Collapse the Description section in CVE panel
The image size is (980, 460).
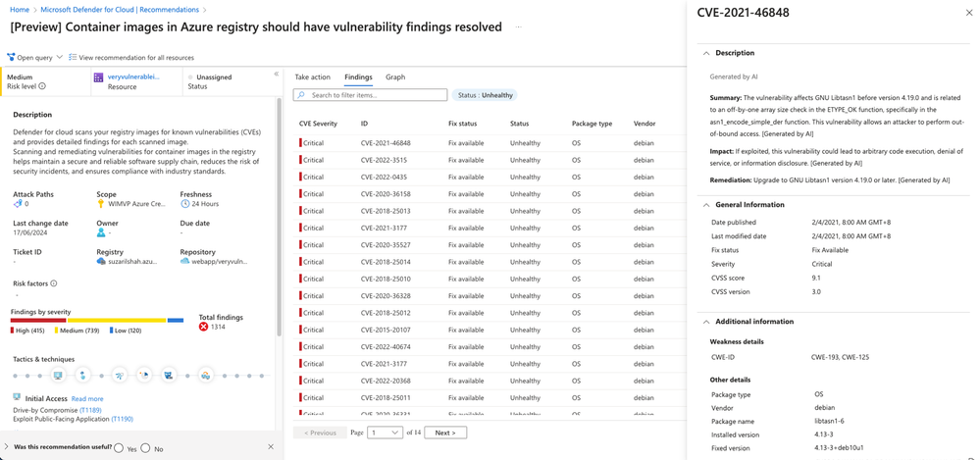pyautogui.click(x=706, y=53)
